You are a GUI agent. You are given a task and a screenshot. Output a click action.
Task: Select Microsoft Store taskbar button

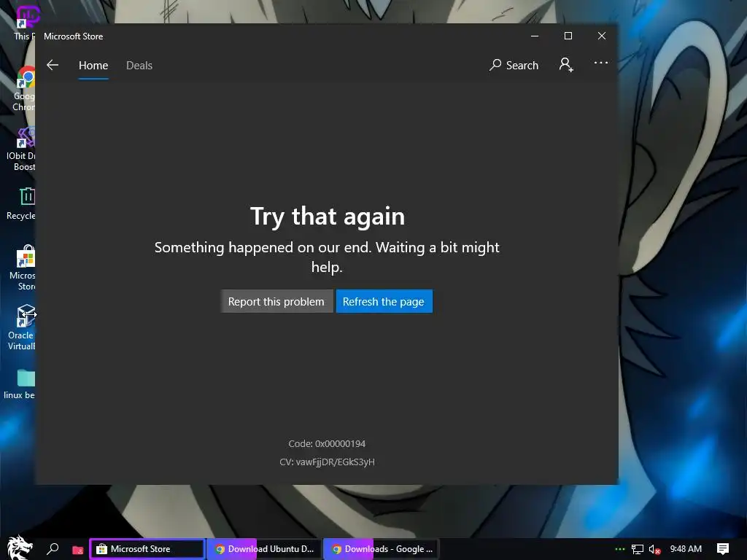click(147, 549)
